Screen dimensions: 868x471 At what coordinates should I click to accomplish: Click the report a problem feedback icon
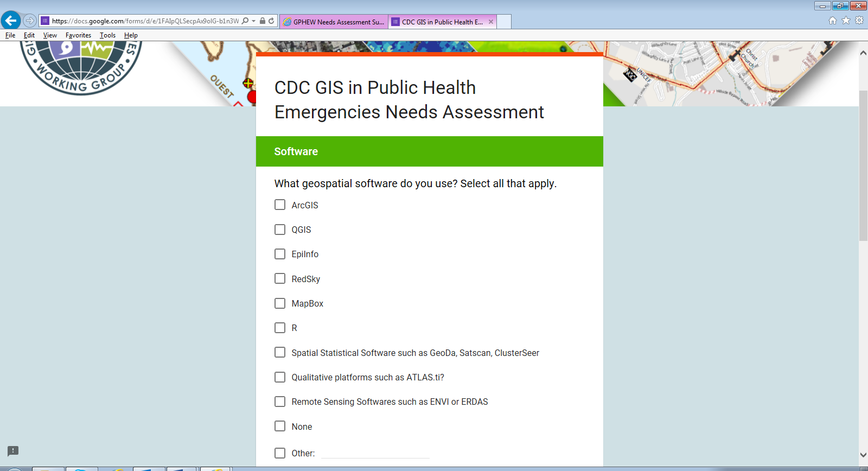(x=13, y=451)
